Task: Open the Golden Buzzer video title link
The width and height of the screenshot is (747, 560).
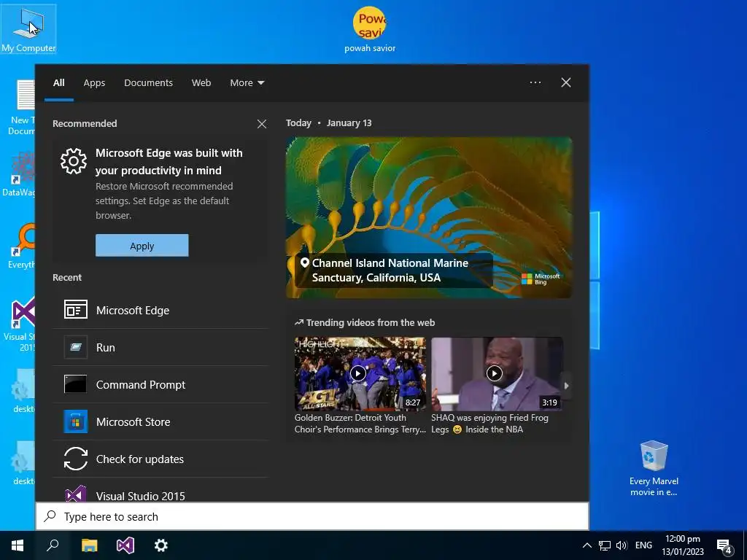Action: coord(360,424)
